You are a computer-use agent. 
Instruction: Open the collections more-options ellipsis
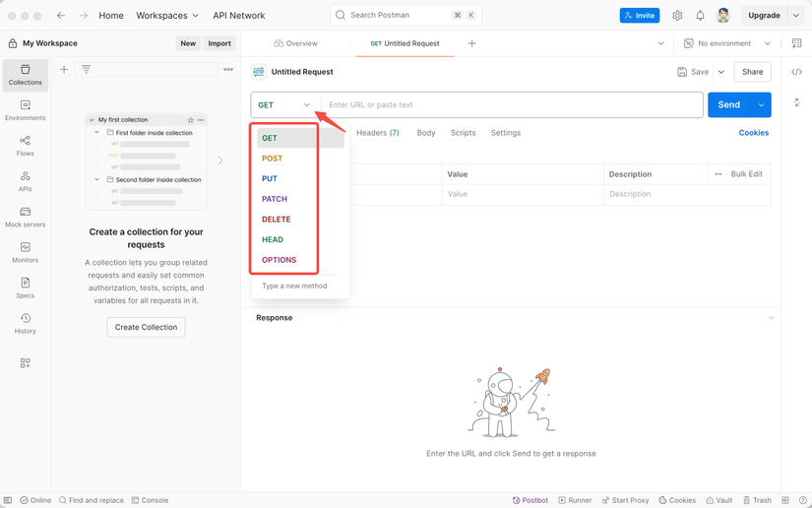coord(228,69)
